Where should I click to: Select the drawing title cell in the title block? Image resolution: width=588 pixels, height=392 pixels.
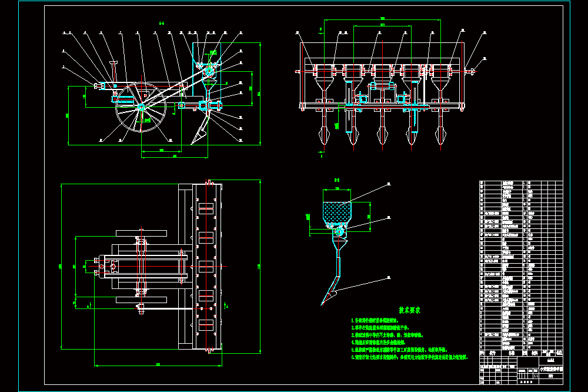pos(550,370)
